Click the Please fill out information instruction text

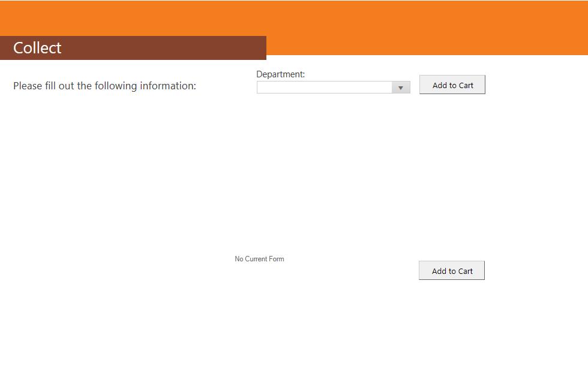(x=105, y=86)
